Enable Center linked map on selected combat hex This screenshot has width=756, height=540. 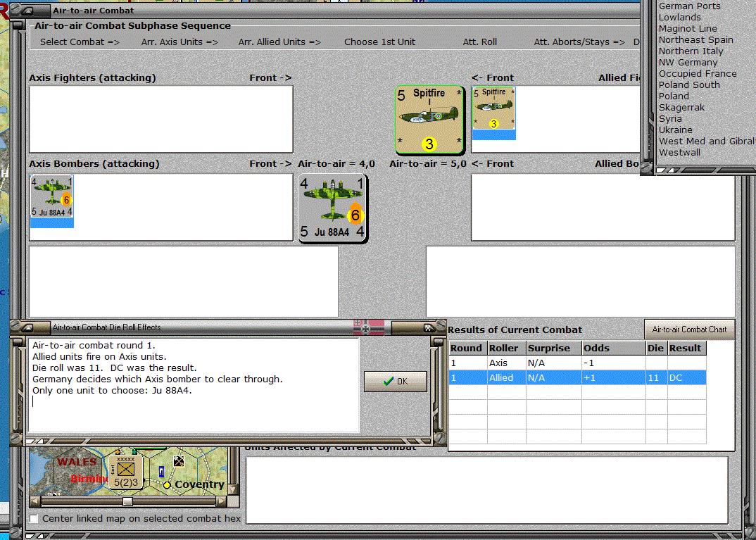[x=34, y=519]
